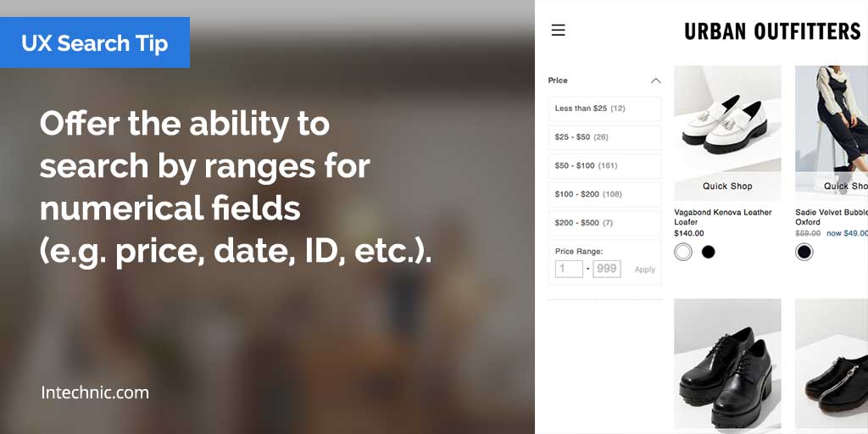Open the hamburger menu icon

(x=558, y=31)
